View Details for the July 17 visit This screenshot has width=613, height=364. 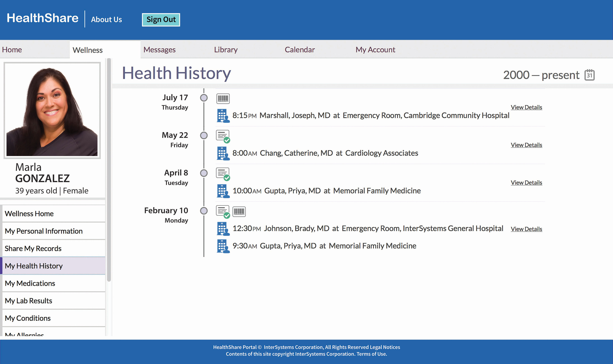tap(526, 107)
